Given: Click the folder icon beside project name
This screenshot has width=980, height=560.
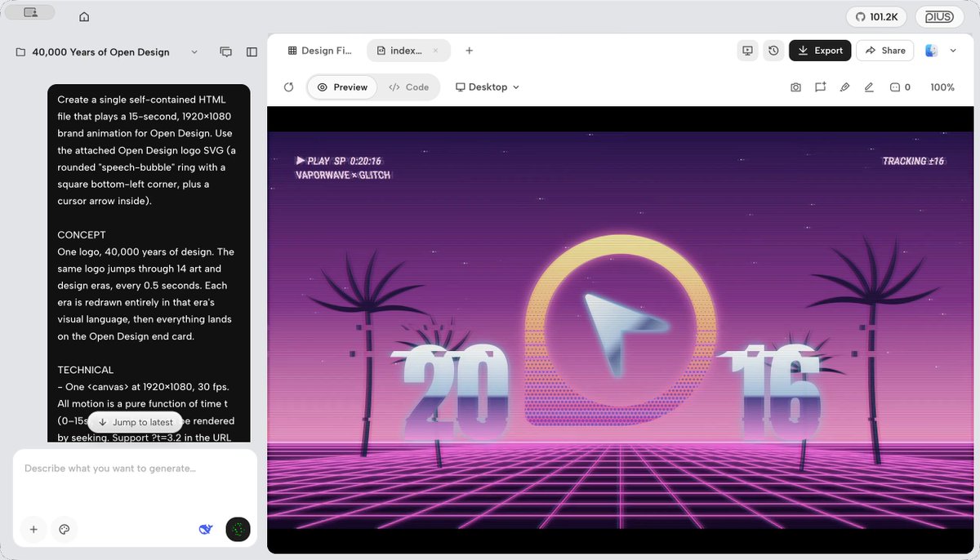Looking at the screenshot, I should (20, 52).
